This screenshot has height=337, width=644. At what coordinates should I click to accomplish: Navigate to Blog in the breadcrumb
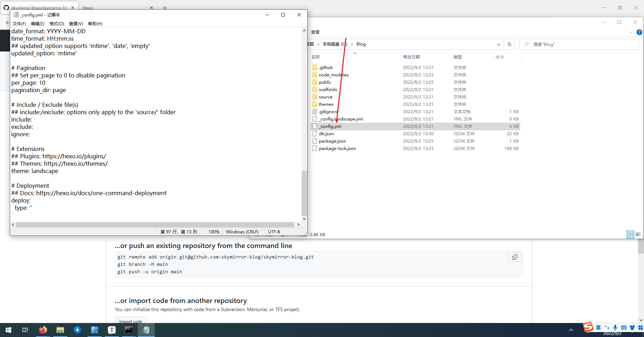point(361,44)
